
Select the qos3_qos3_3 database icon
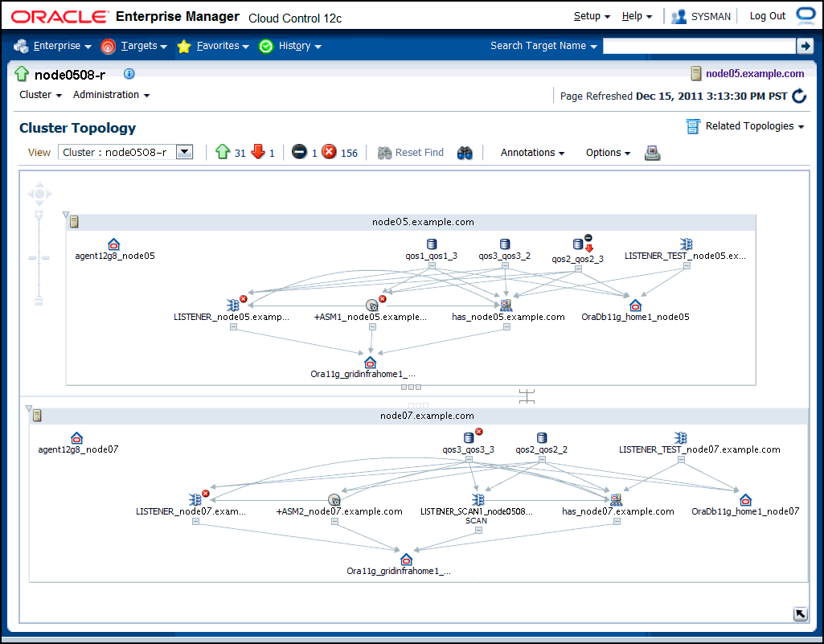coord(469,437)
